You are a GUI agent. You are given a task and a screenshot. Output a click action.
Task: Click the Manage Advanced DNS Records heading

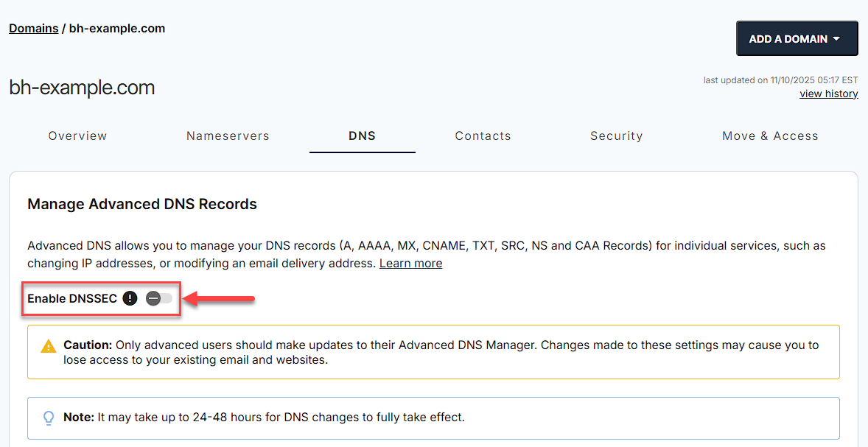click(x=141, y=204)
